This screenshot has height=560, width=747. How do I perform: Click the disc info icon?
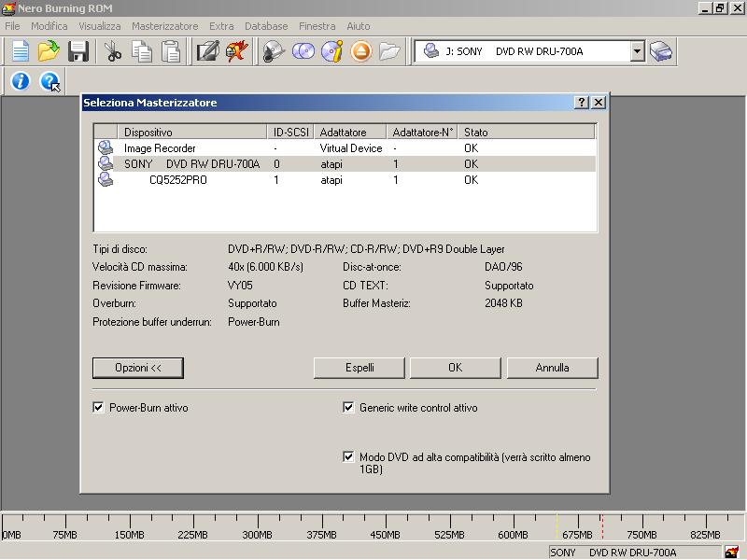pos(332,51)
